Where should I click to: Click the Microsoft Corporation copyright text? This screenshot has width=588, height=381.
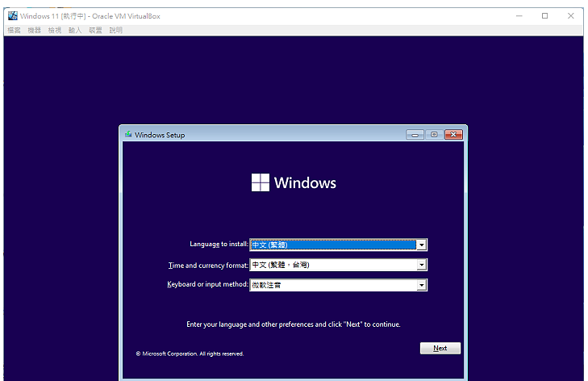pyautogui.click(x=190, y=354)
